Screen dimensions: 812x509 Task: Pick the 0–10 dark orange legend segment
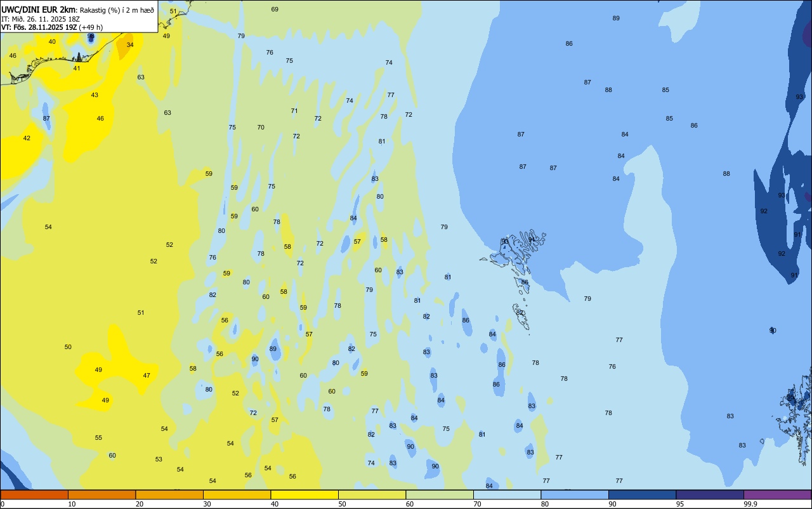tap(34, 494)
